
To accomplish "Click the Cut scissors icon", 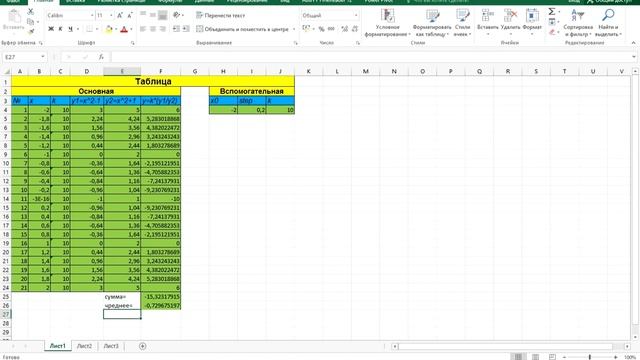I will click(31, 12).
